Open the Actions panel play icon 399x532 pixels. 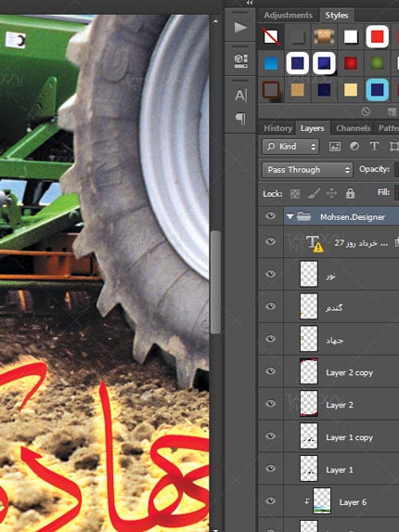(x=240, y=28)
